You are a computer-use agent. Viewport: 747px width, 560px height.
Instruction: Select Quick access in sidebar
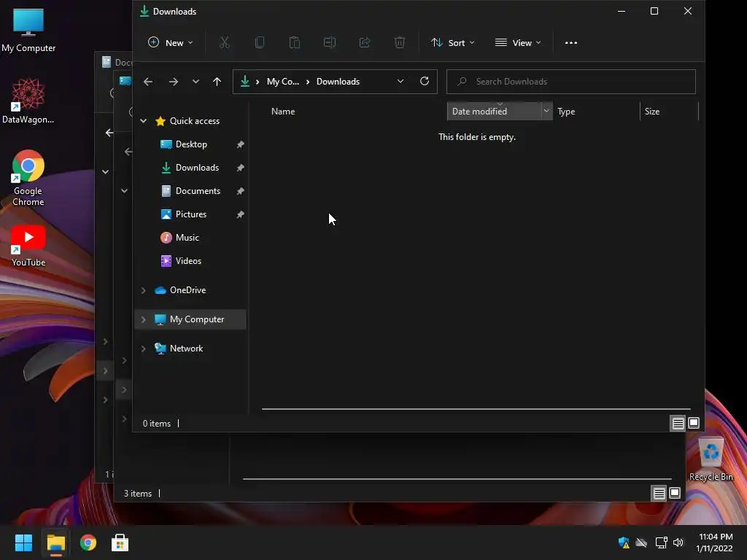[194, 121]
